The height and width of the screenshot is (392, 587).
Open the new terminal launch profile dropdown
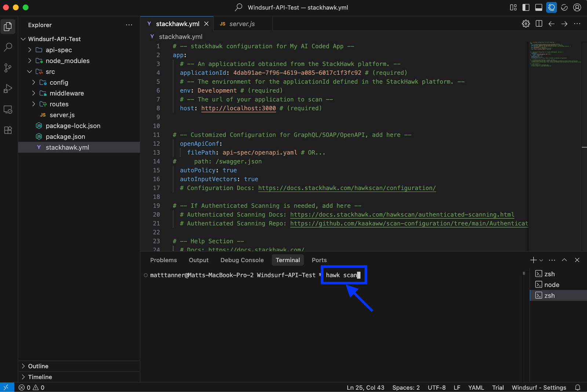click(541, 260)
